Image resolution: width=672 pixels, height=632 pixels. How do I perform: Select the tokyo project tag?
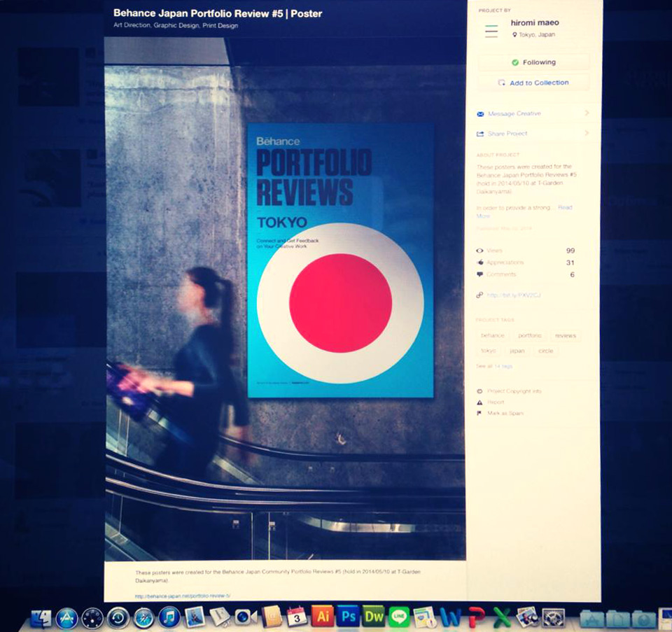(489, 351)
